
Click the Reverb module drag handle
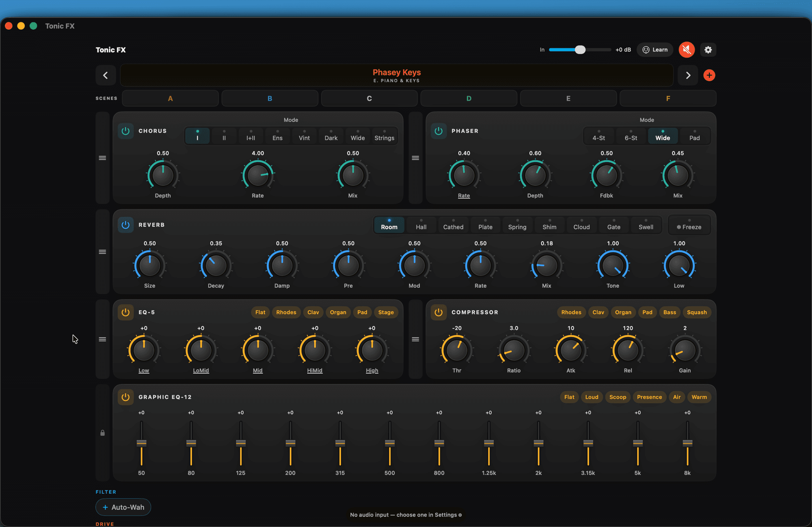(x=102, y=252)
